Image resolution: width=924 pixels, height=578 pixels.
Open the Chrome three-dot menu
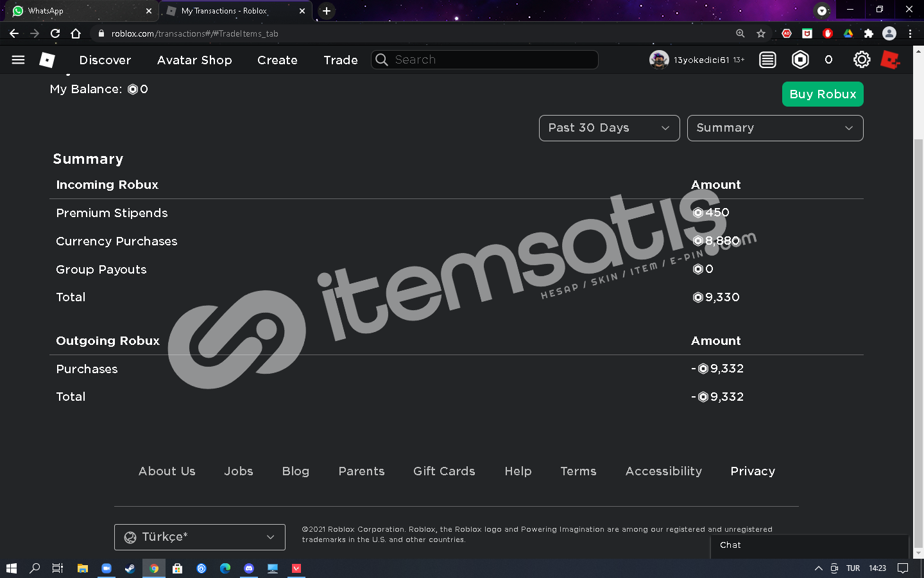point(910,33)
